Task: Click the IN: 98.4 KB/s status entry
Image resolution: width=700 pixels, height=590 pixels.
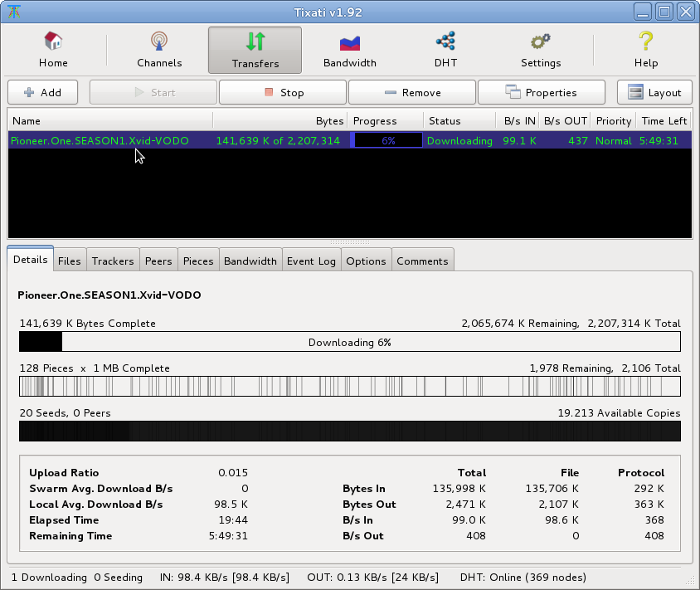Action: (225, 577)
